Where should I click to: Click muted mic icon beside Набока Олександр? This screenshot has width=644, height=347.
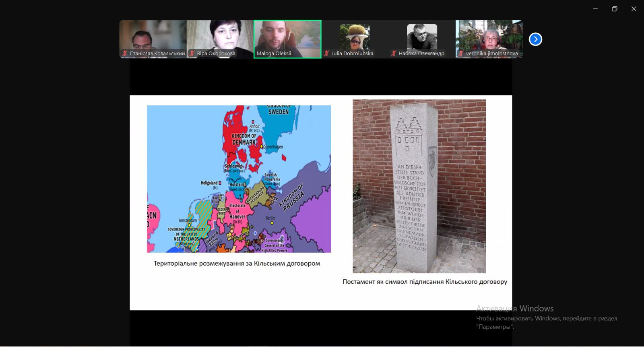coord(394,53)
